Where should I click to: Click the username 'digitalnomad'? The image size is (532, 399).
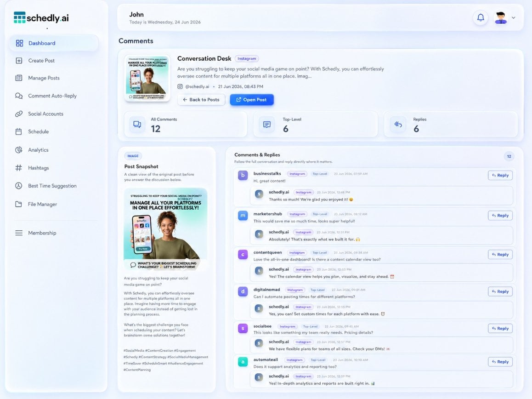point(266,290)
